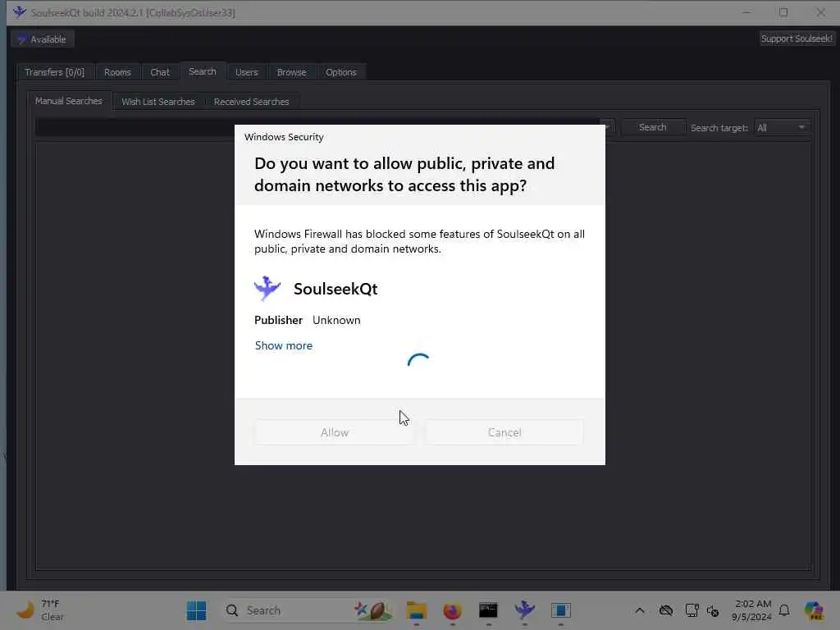The height and width of the screenshot is (630, 840).
Task: Open the weather widget showing 71°F
Action: coord(40,610)
